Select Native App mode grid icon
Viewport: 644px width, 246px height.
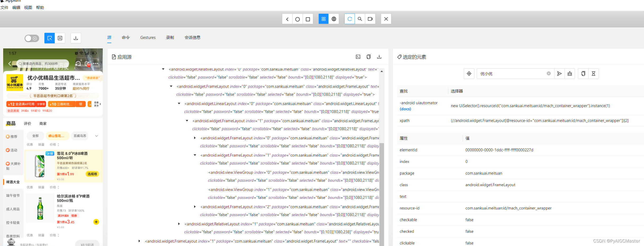(323, 19)
